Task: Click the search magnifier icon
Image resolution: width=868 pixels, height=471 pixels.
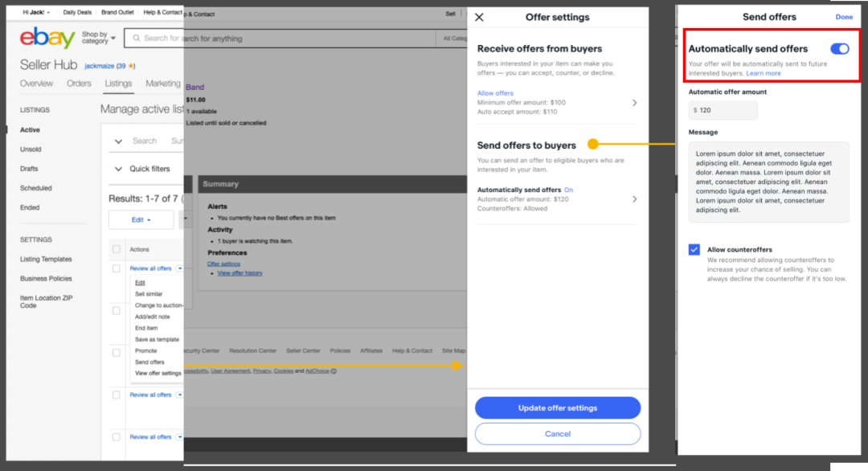Action: tap(137, 38)
